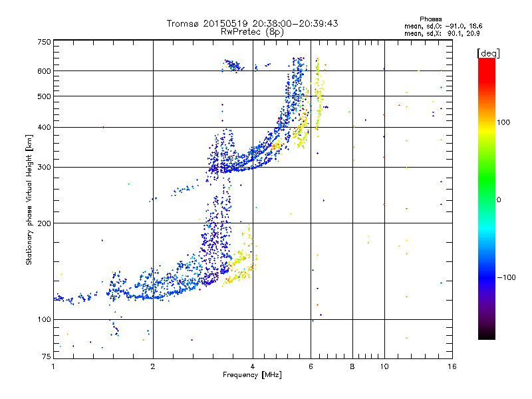The height and width of the screenshot is (399, 532).
Task: Click the x-axis tick label "2"
Action: pyautogui.click(x=153, y=366)
